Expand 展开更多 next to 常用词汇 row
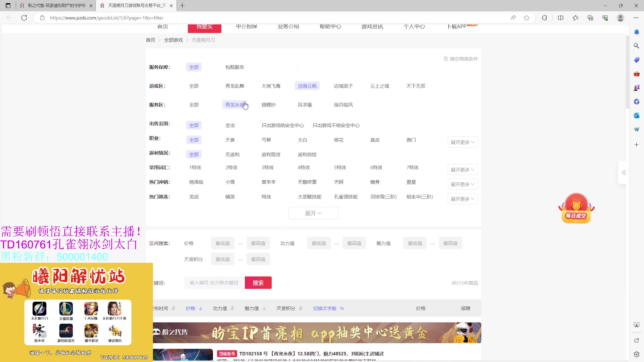The height and width of the screenshot is (362, 644). click(462, 169)
